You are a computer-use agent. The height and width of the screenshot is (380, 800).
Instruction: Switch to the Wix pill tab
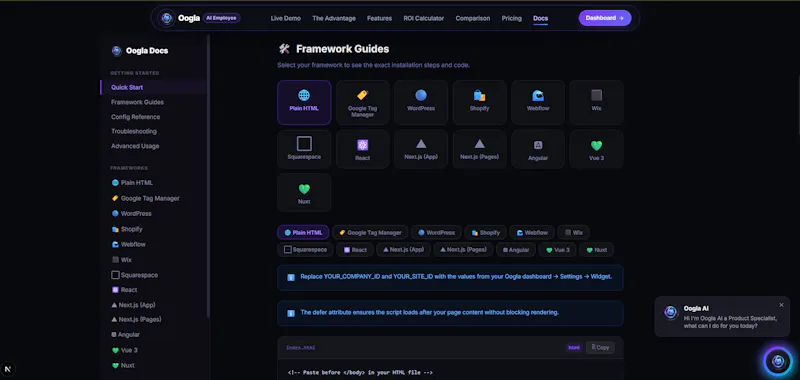tap(573, 233)
